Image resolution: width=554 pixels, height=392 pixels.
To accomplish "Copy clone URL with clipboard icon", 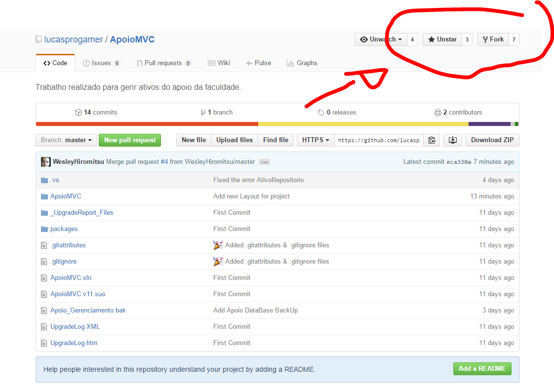I will click(432, 140).
